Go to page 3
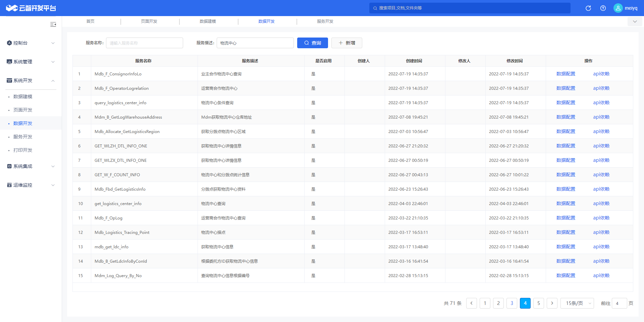The width and height of the screenshot is (644, 322). (512, 303)
